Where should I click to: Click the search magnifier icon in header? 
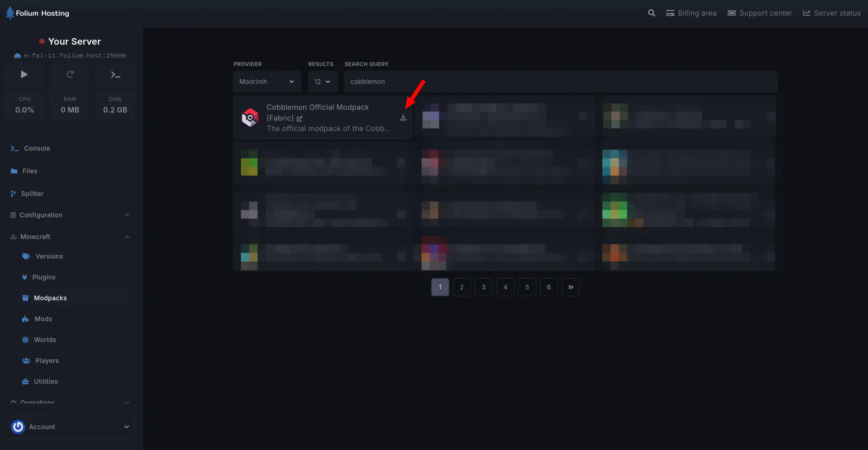pyautogui.click(x=652, y=13)
